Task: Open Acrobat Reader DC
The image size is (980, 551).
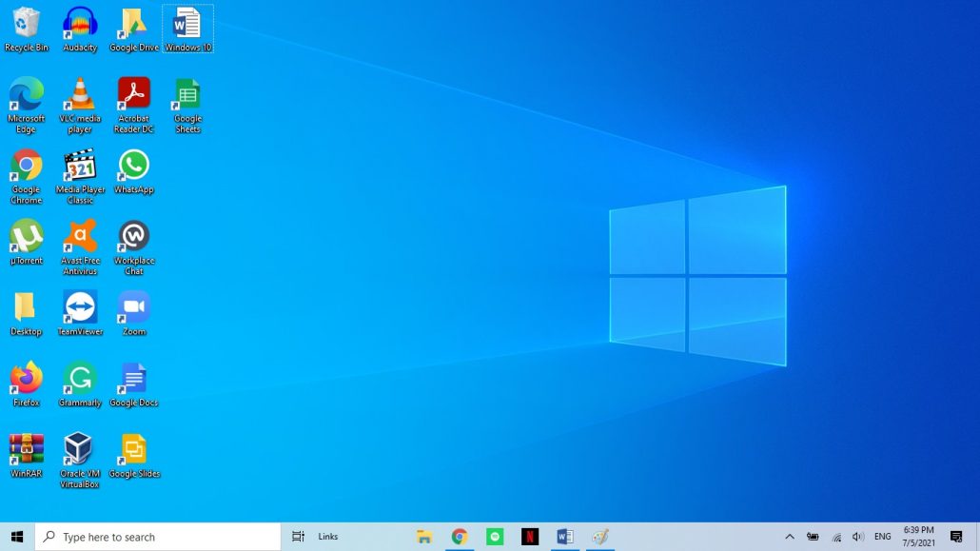Action: coord(133,95)
